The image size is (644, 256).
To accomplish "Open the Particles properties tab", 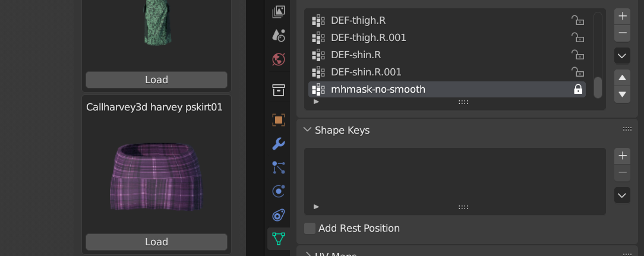I will pyautogui.click(x=278, y=167).
